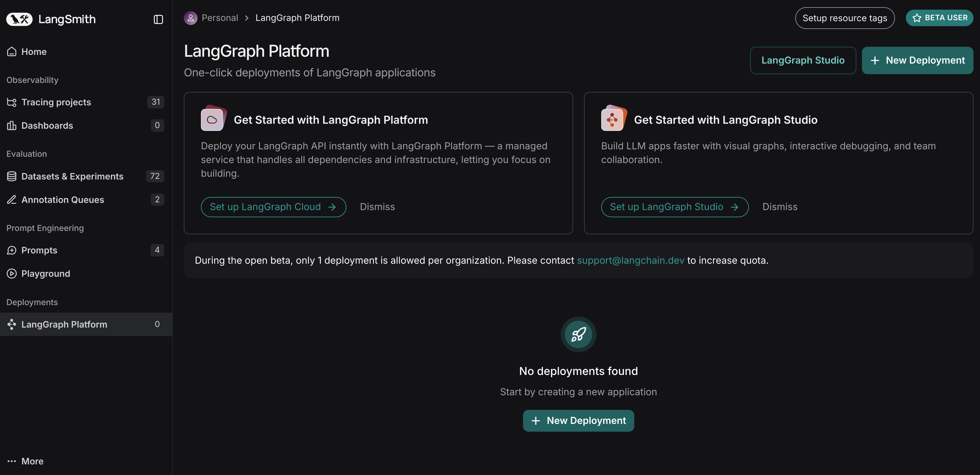This screenshot has width=980, height=475.
Task: Click the Home house icon
Action: click(x=12, y=51)
